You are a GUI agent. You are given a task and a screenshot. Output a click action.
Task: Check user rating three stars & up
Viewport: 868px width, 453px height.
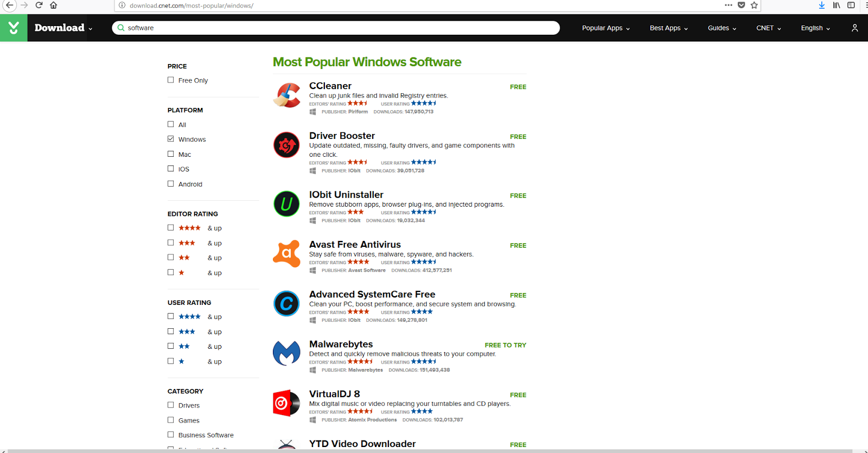pos(171,331)
